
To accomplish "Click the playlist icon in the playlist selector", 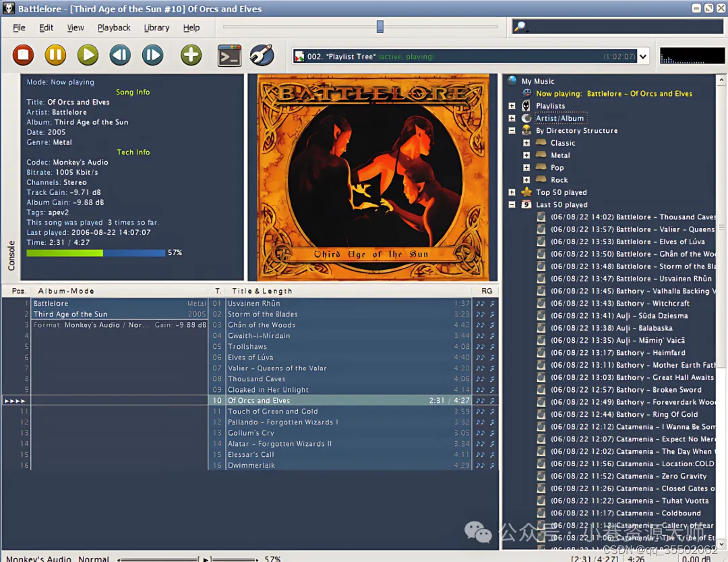I will 299,56.
